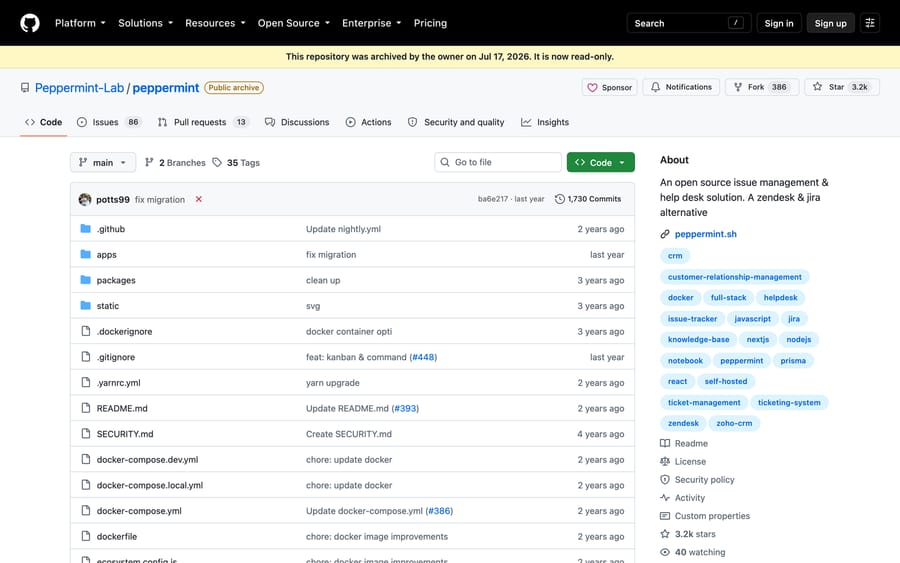Open the Peppermint-Lab organization link
Screen dimensions: 900x563
[x=79, y=88]
